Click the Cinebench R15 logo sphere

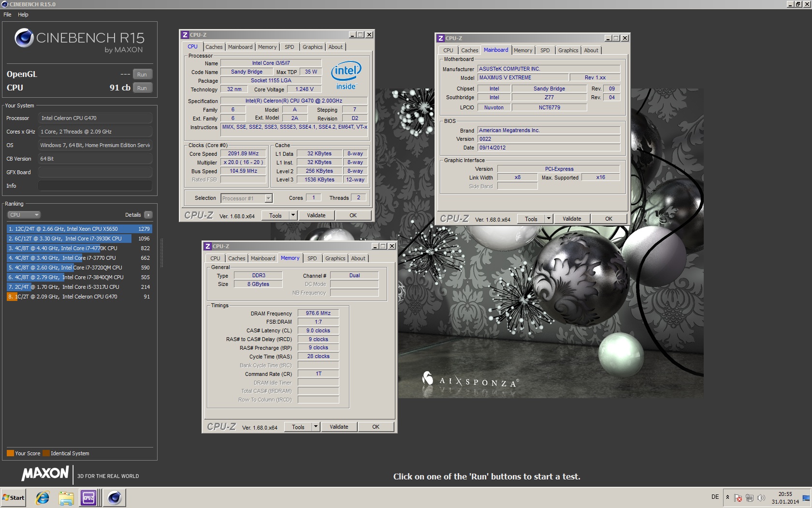point(24,38)
